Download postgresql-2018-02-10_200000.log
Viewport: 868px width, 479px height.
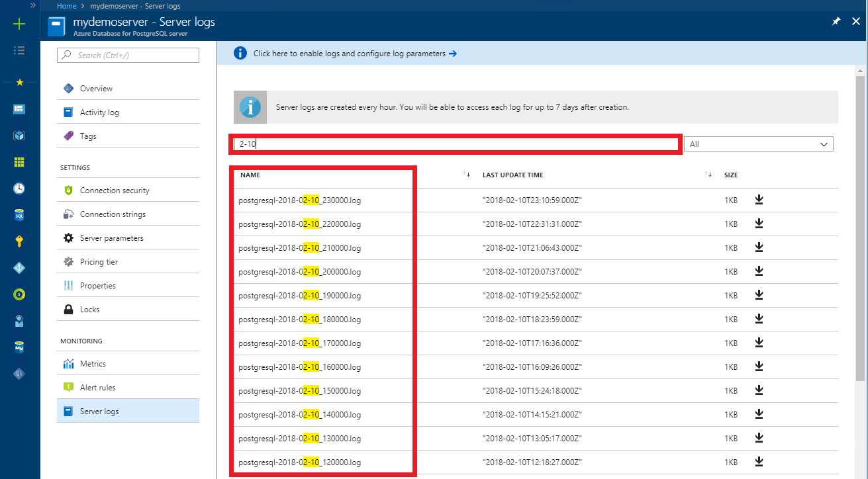click(759, 272)
